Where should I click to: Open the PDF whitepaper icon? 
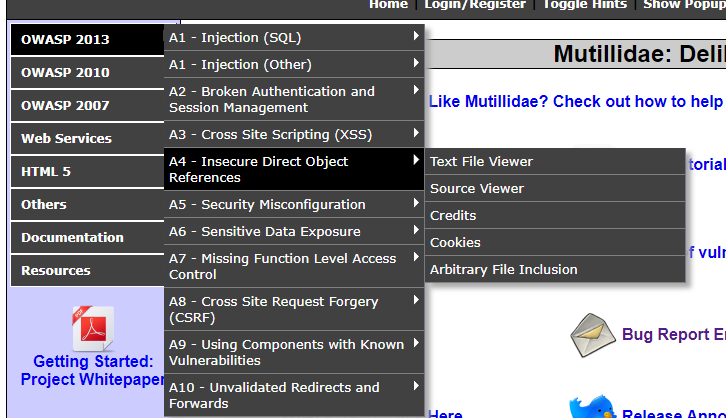point(93,328)
